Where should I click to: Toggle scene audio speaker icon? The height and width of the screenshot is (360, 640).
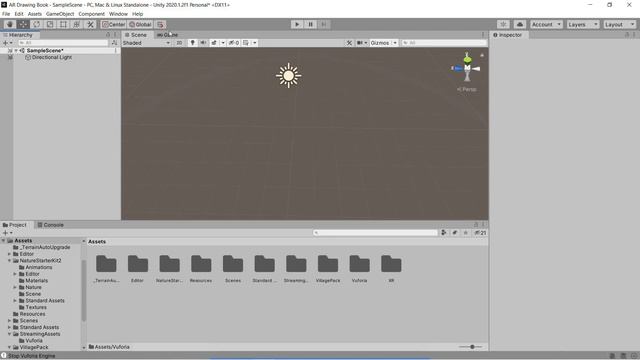click(203, 43)
